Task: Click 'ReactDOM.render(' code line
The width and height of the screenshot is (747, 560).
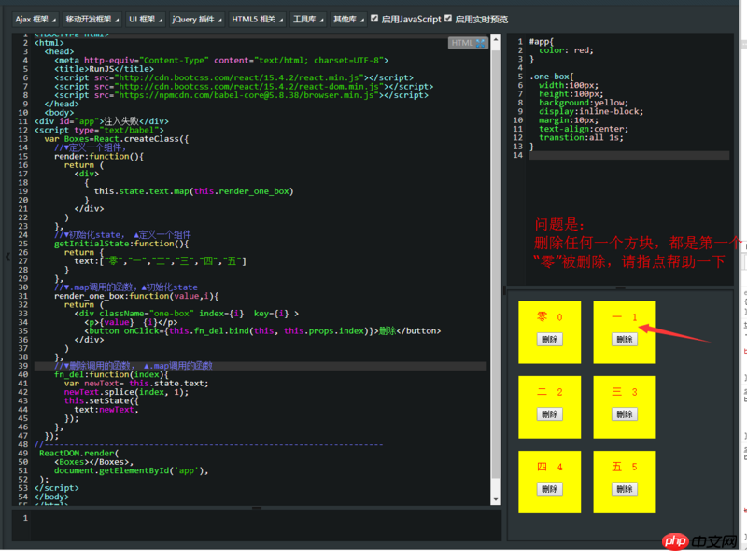Action: point(79,454)
